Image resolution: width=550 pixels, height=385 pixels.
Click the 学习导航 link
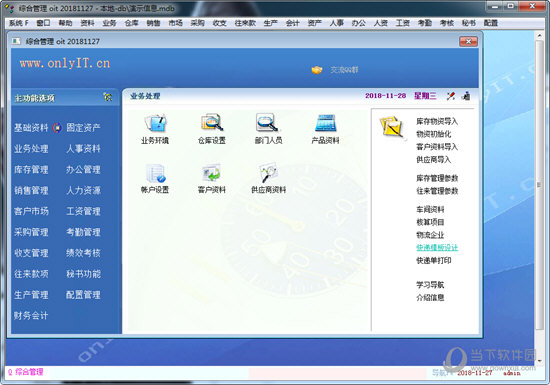coord(430,285)
